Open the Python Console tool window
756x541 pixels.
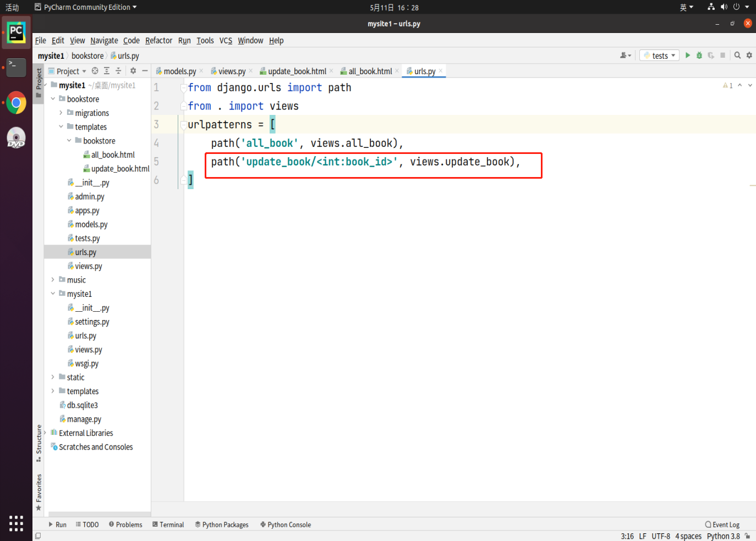(286, 525)
